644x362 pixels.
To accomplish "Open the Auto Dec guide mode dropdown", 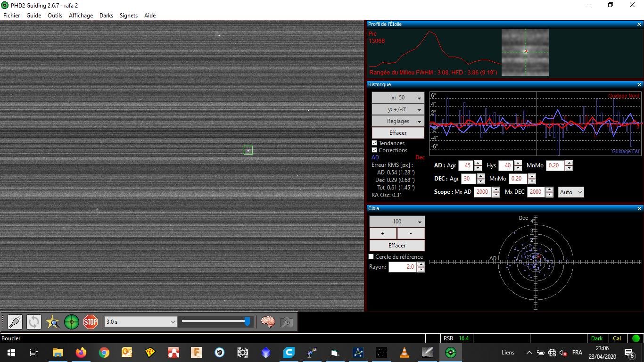I will pos(571,192).
